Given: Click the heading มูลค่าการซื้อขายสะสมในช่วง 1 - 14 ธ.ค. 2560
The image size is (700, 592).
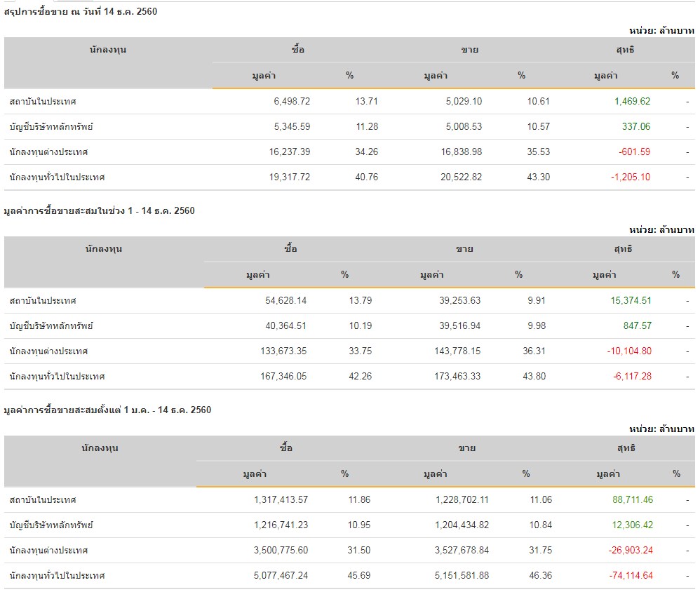Looking at the screenshot, I should click(99, 210).
